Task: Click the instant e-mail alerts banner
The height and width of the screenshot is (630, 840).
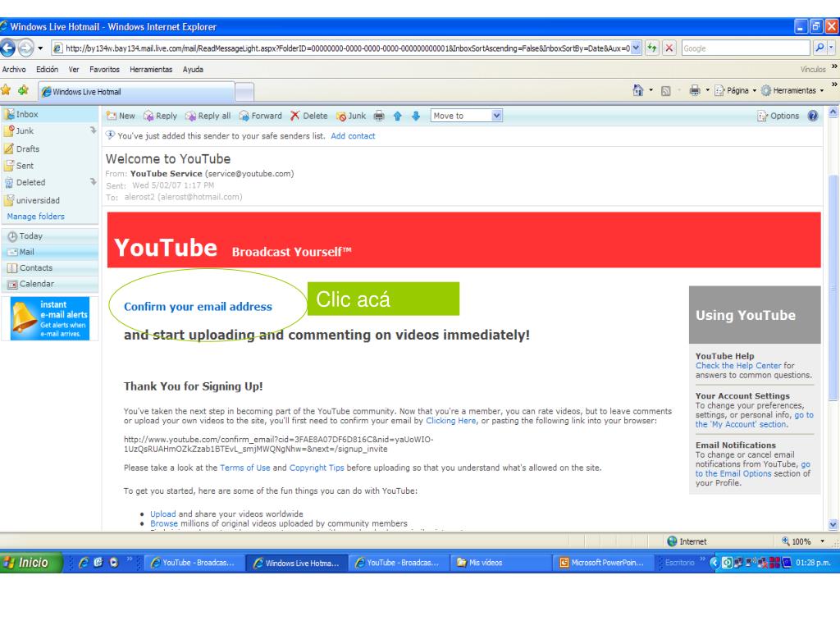Action: click(50, 319)
